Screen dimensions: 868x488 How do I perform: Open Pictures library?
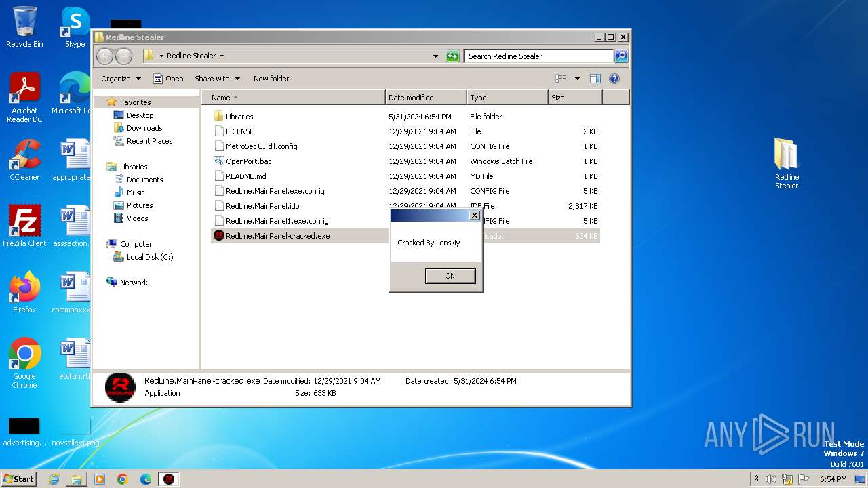(139, 205)
